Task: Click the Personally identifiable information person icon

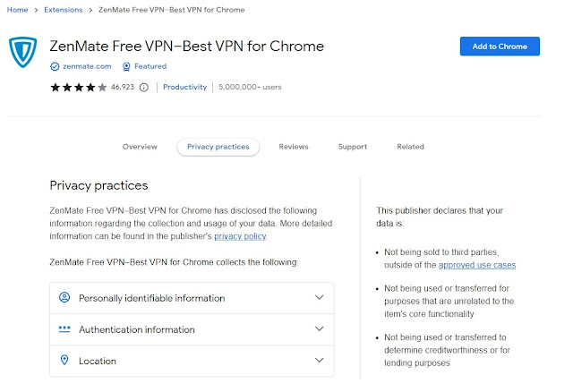Action: coord(64,297)
